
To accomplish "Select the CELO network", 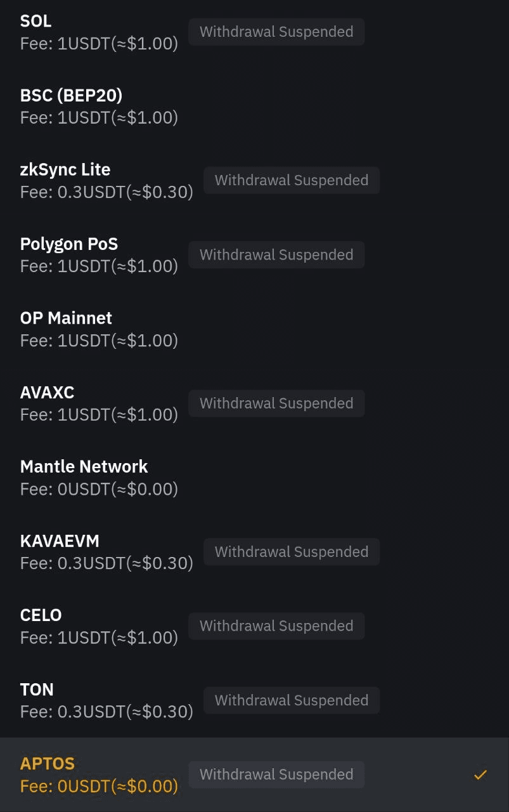I will pos(254,625).
